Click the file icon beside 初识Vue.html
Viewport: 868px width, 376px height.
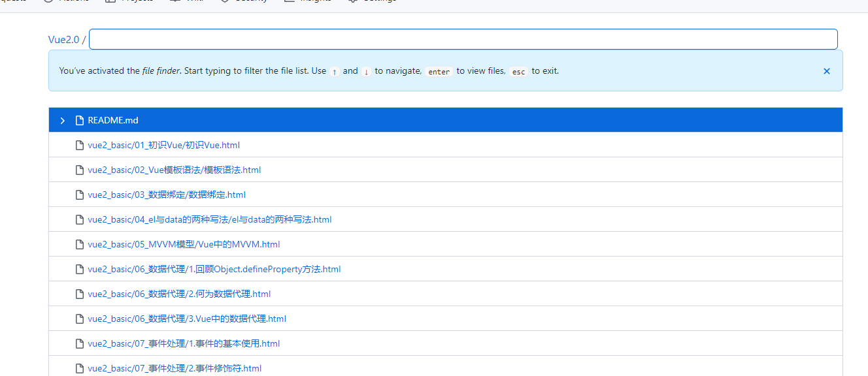tap(80, 146)
